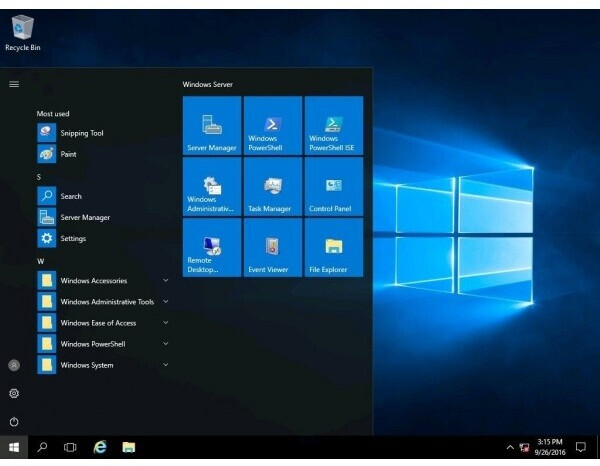Open the Windows Administrative Tools tile
This screenshot has height=466, width=600.
coord(212,187)
